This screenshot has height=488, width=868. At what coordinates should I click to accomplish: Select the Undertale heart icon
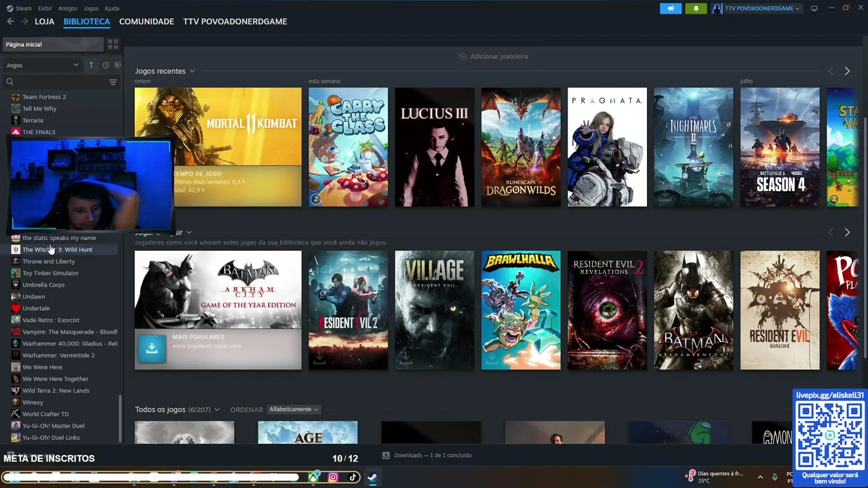point(16,308)
